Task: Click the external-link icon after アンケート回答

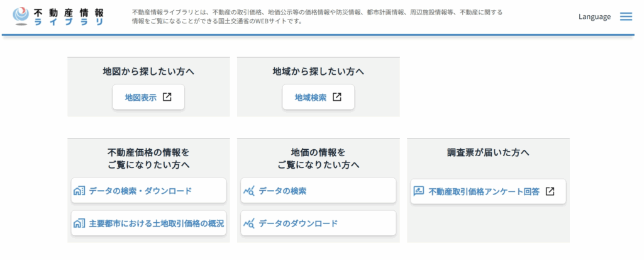Action: [x=550, y=191]
